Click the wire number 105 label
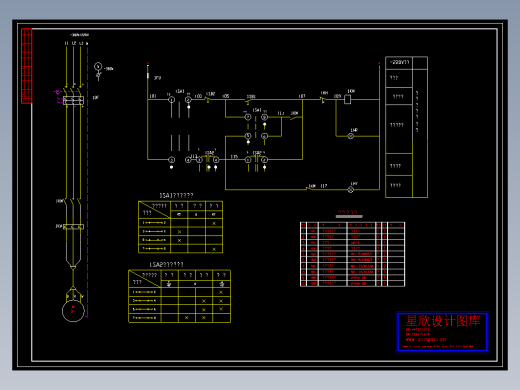520x390 pixels. tap(226, 96)
